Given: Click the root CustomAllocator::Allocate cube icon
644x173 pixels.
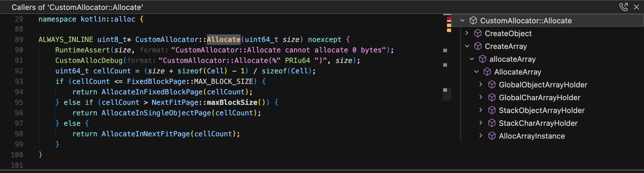Looking at the screenshot, I should (x=473, y=21).
